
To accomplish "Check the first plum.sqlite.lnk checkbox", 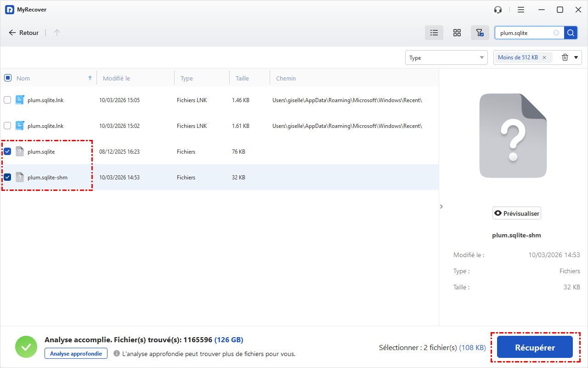I will point(7,100).
